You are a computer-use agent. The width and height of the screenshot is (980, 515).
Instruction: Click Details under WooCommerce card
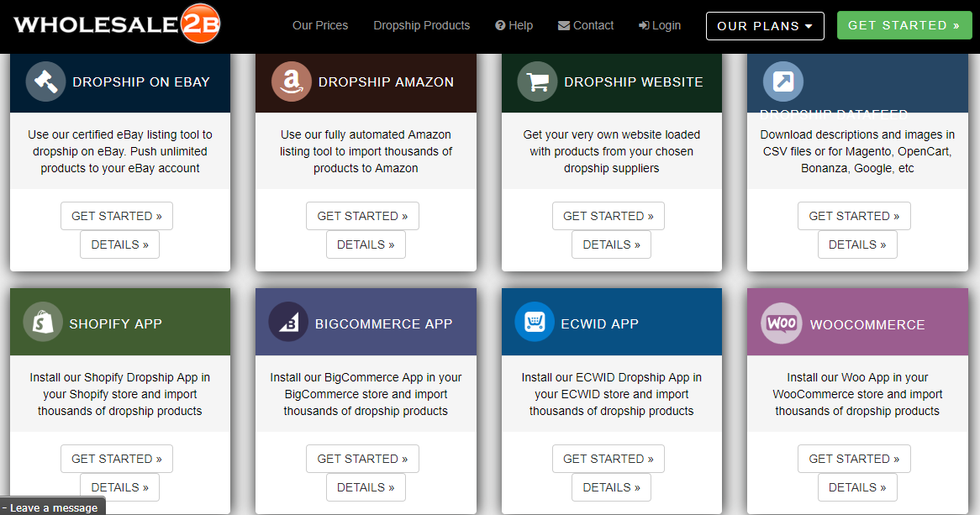click(x=857, y=487)
